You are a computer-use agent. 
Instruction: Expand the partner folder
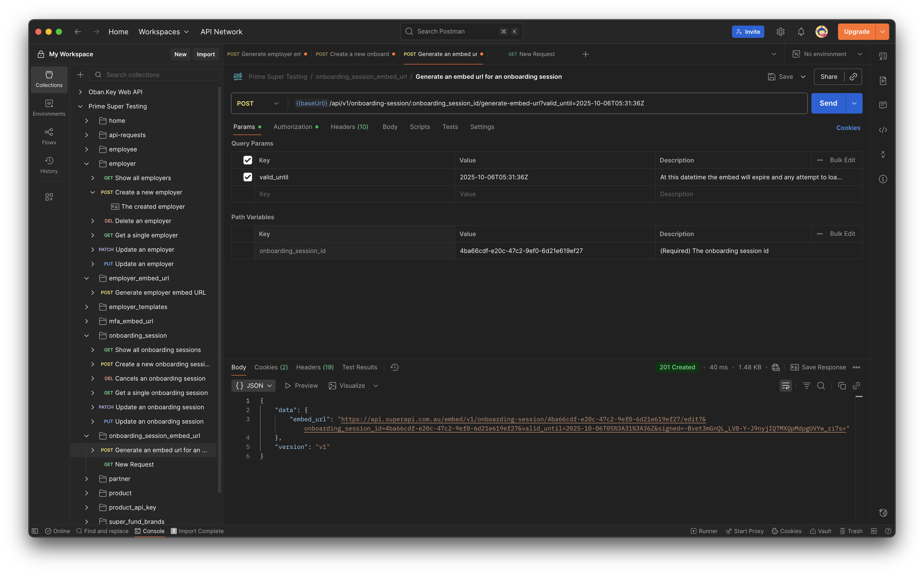[87, 479]
